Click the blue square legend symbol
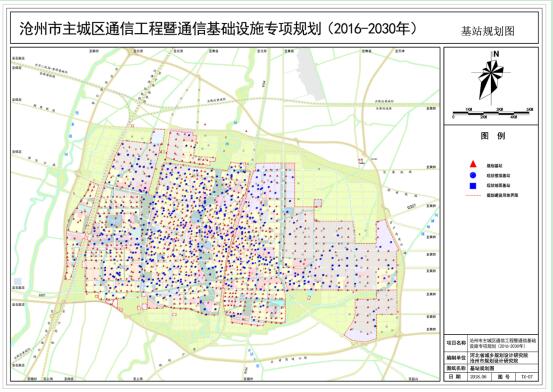This screenshot has height=392, width=553. tap(473, 186)
